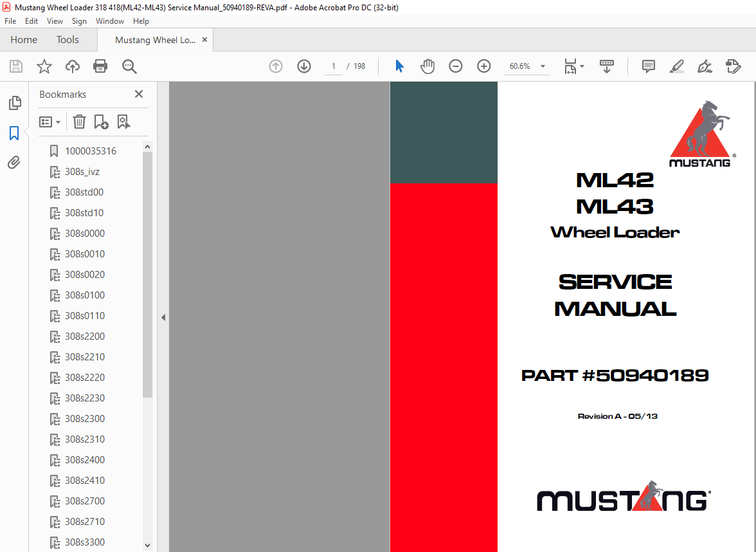Open bookmark 308std00
Image resolution: width=756 pixels, height=552 pixels.
[x=84, y=192]
